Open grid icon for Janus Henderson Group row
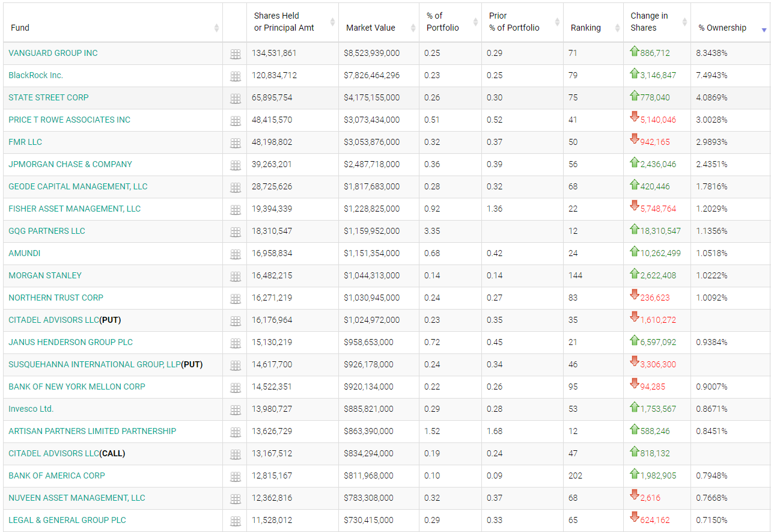The width and height of the screenshot is (771, 532). [x=235, y=343]
